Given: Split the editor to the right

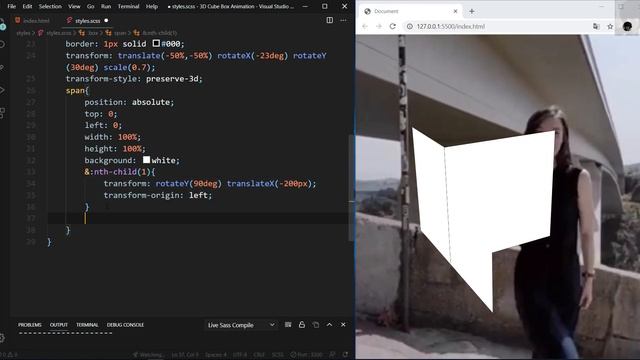Looking at the screenshot, I should click(330, 20).
